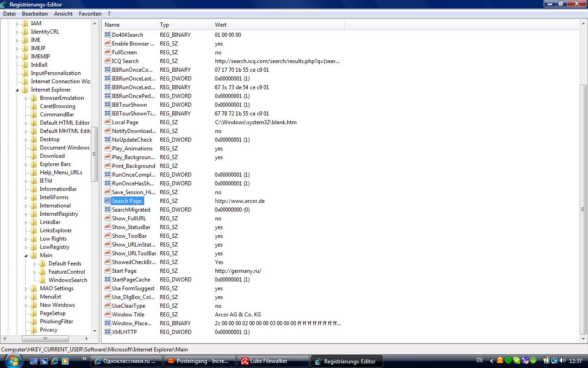Expand quick launch overflow chevron
588x368 pixels.
pos(85,359)
